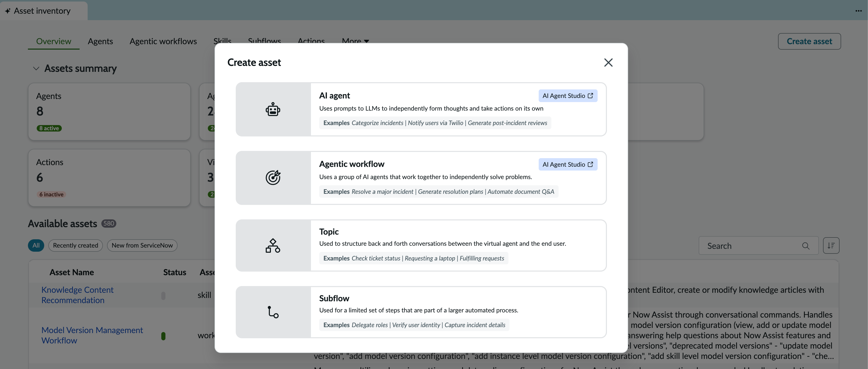The image size is (868, 369).
Task: Open AI Agent Studio for AI agent
Action: click(568, 96)
